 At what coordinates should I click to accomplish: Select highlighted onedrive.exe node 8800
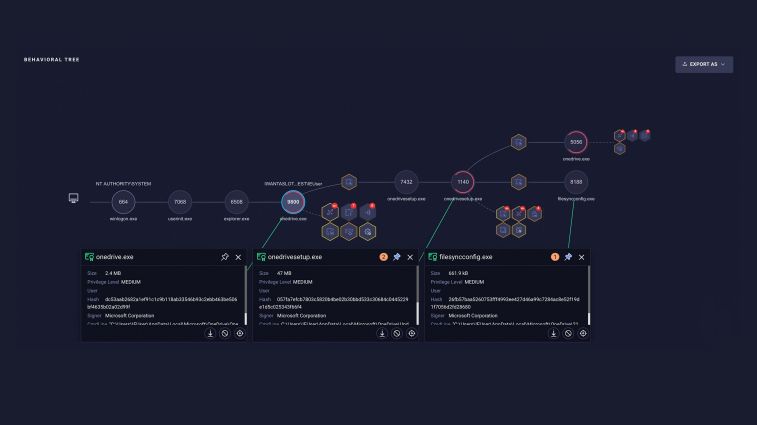point(293,202)
